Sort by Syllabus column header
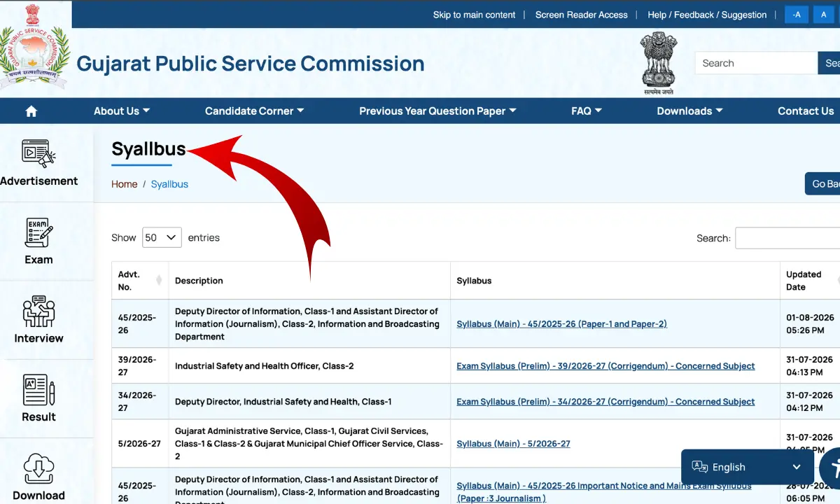This screenshot has width=840, height=504. coord(615,281)
